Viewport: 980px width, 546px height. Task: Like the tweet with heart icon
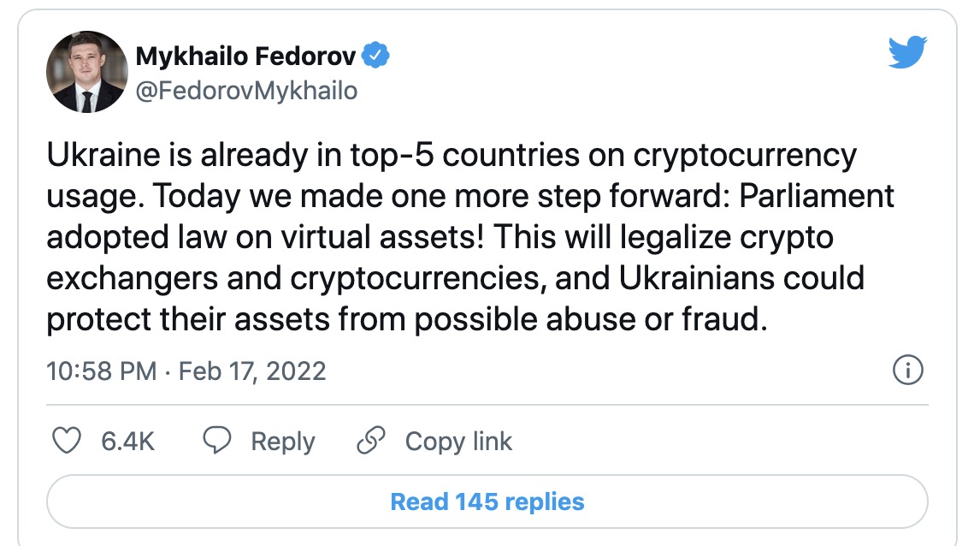tap(66, 441)
